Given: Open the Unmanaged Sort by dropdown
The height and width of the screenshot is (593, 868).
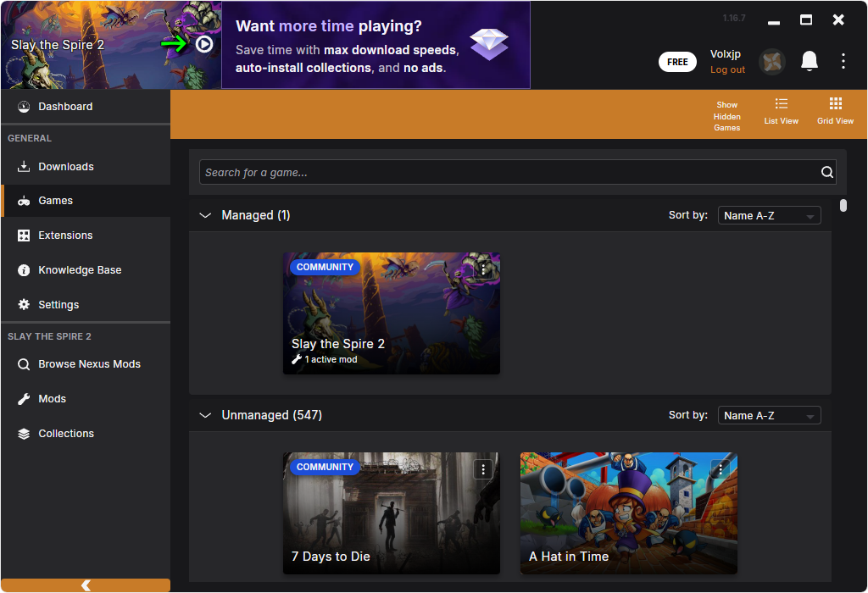Looking at the screenshot, I should click(x=769, y=416).
